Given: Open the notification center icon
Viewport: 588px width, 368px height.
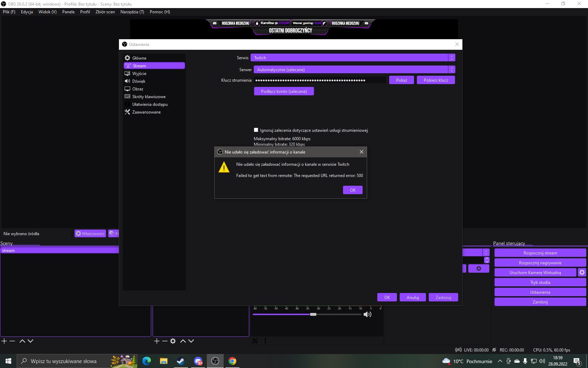Looking at the screenshot, I should (x=577, y=361).
